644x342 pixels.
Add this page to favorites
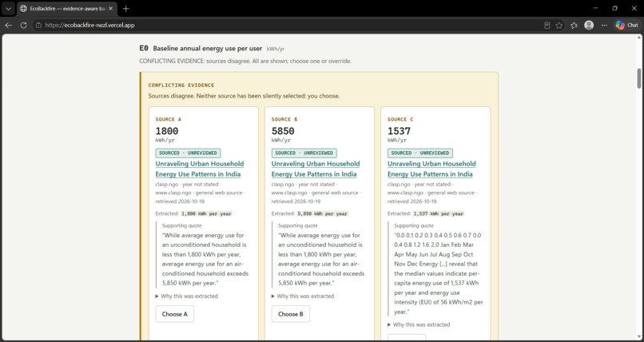coord(559,26)
